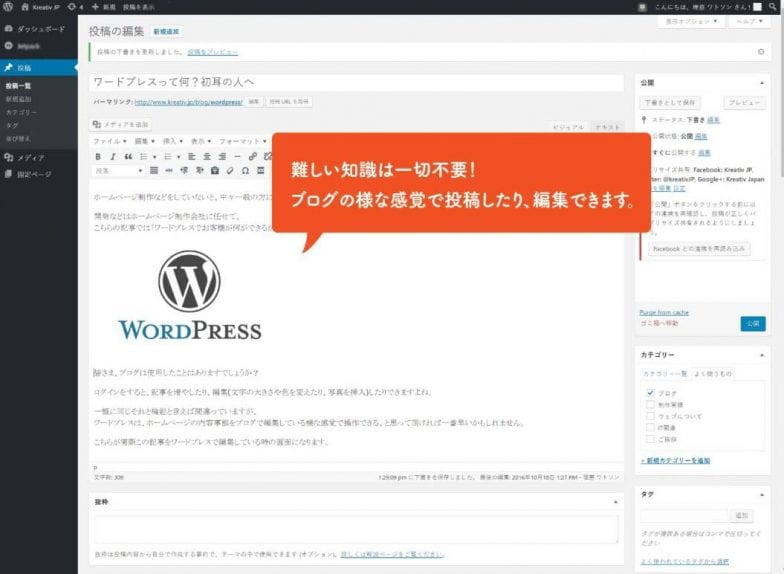Open the paragraph format dropdown 段落
The height and width of the screenshot is (574, 784).
(118, 170)
